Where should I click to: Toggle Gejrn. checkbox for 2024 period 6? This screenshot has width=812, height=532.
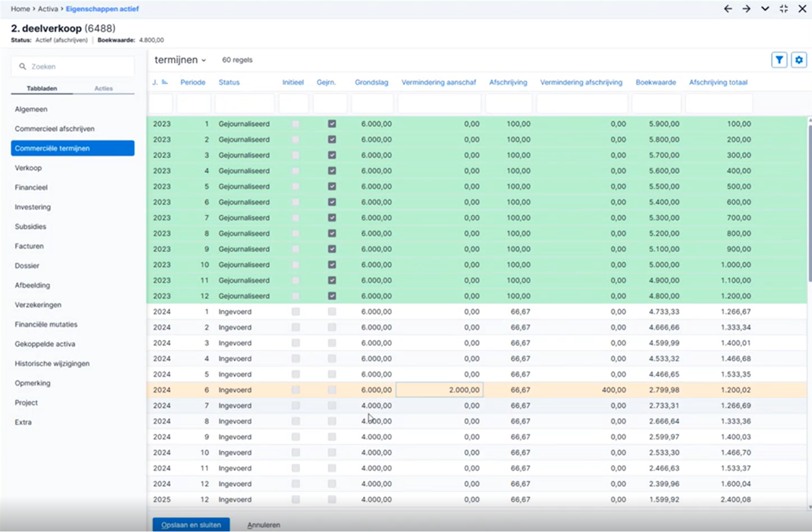[332, 390]
